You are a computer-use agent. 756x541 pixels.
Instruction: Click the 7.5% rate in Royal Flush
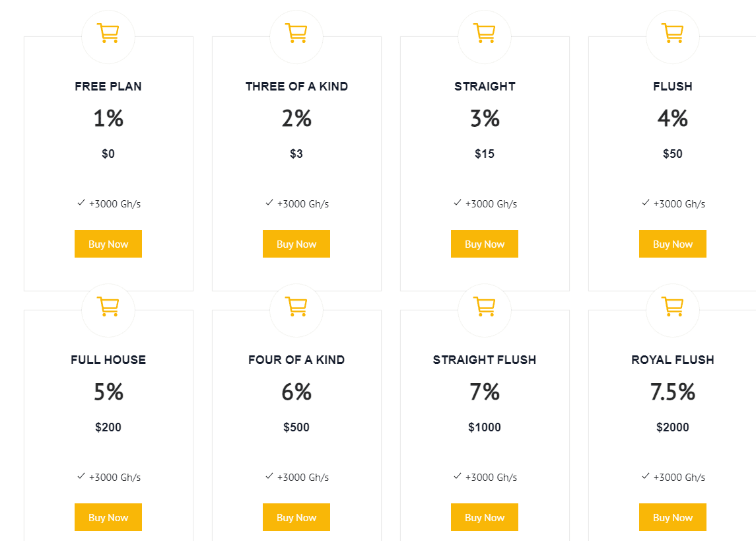(673, 392)
